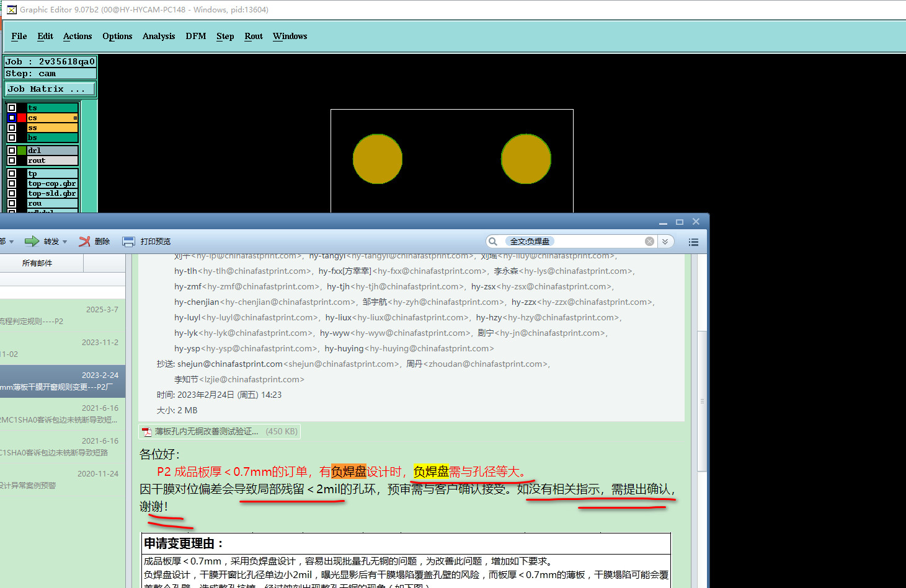906x588 pixels.
Task: Open the Windows menu
Action: coord(290,37)
